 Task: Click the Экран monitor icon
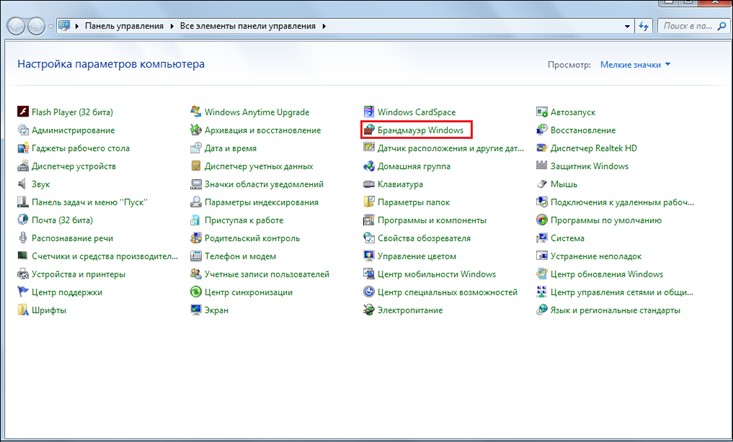[196, 310]
